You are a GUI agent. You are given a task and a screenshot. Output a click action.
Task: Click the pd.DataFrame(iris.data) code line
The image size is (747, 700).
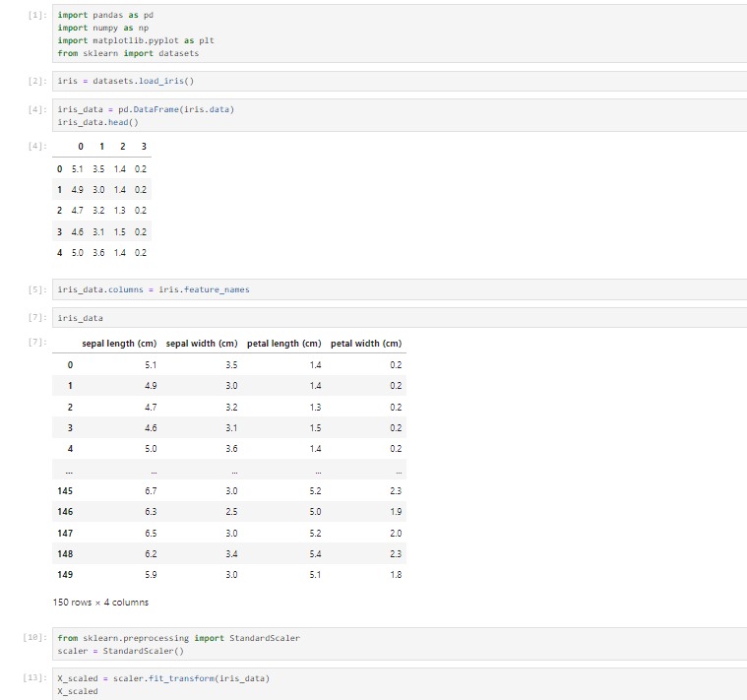[146, 109]
